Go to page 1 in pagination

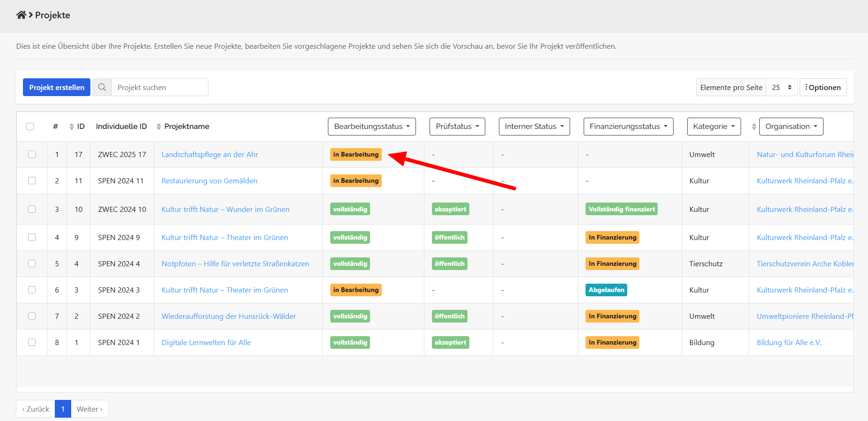[x=63, y=409]
